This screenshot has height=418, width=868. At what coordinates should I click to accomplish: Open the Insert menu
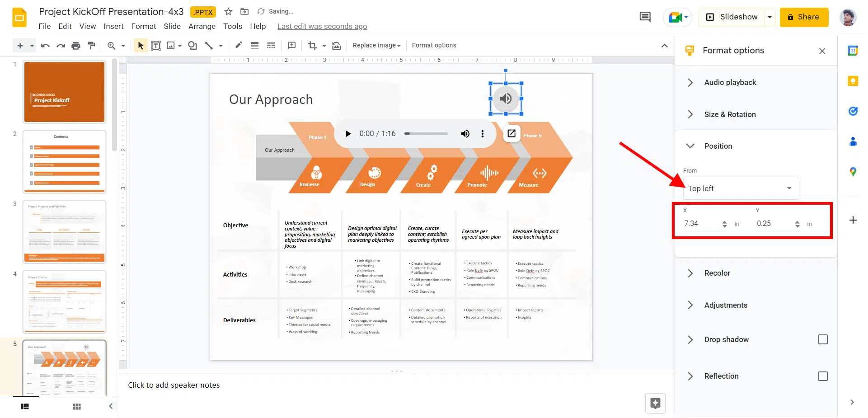click(113, 26)
